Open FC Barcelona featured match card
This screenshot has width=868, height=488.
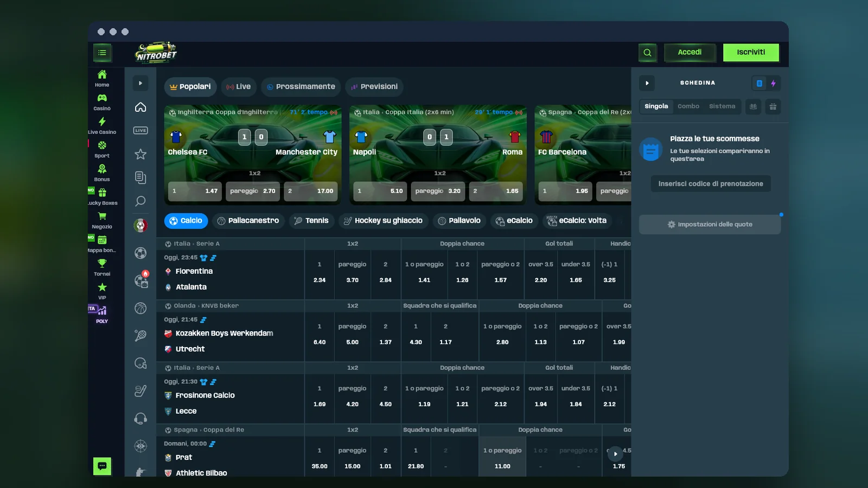point(583,155)
